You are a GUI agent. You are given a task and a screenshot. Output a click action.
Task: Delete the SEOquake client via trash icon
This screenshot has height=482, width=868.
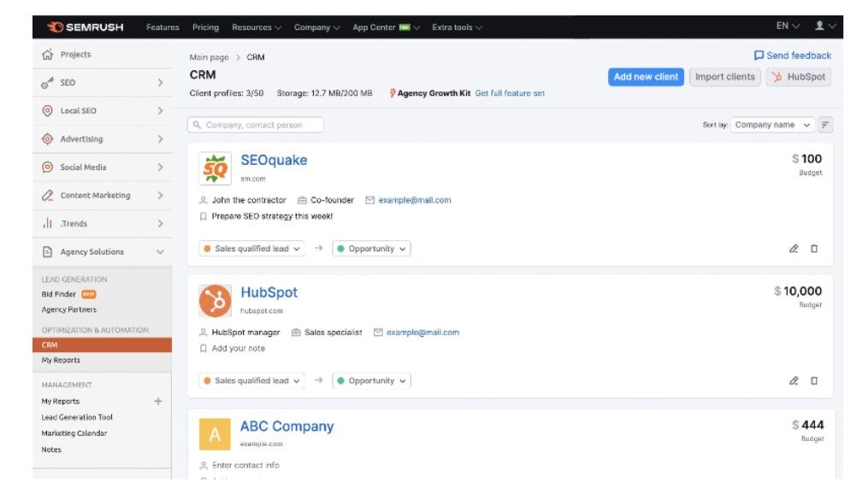click(814, 249)
